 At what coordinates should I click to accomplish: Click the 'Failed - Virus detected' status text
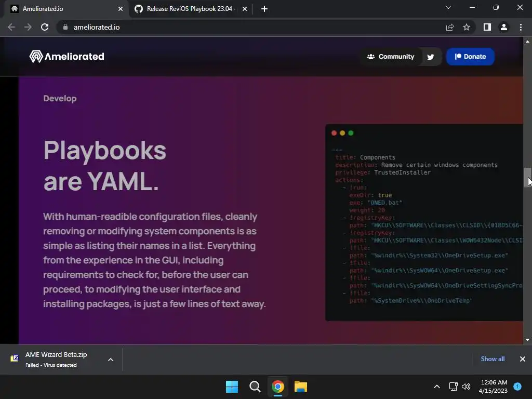click(51, 365)
